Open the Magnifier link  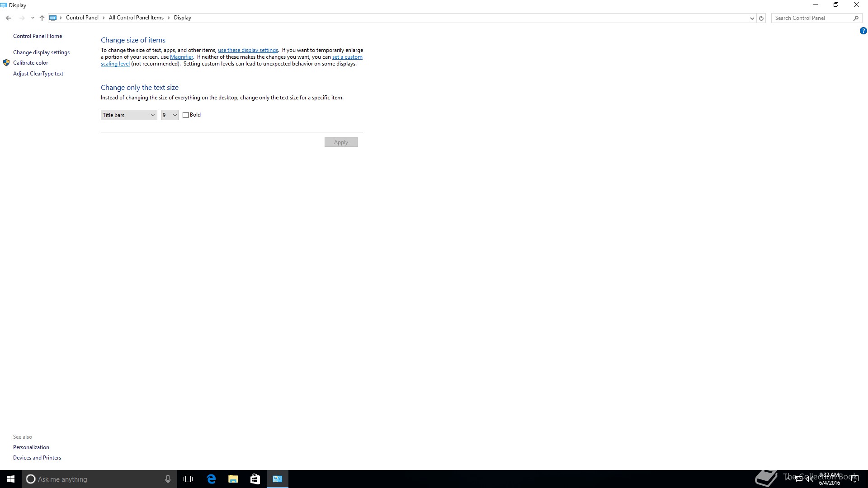181,57
